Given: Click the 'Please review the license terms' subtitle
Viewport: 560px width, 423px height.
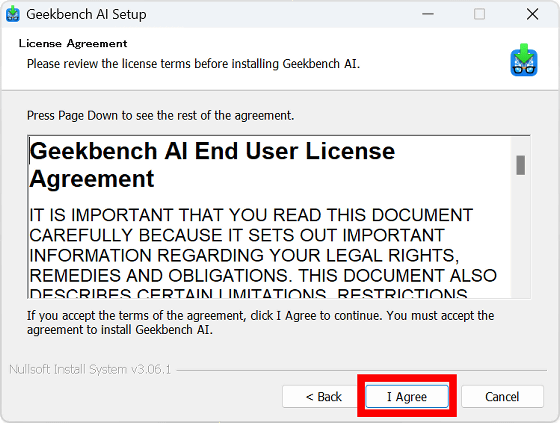Looking at the screenshot, I should coord(193,64).
